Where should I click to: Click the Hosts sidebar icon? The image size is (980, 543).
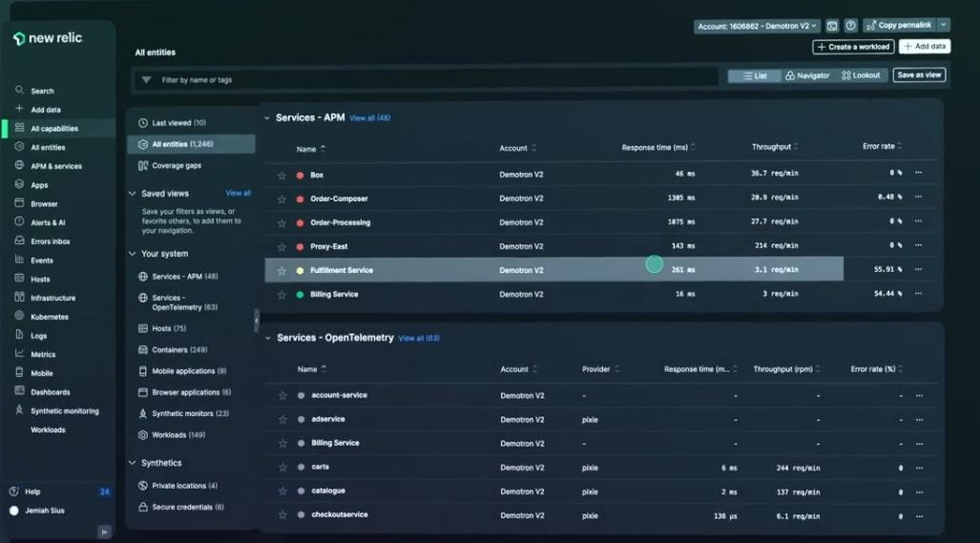point(19,278)
